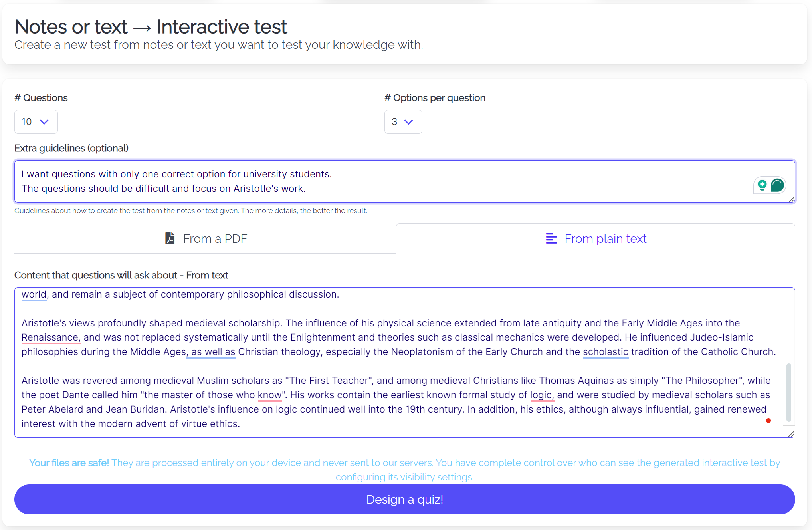Click the content textarea scrollbar

coord(789,391)
